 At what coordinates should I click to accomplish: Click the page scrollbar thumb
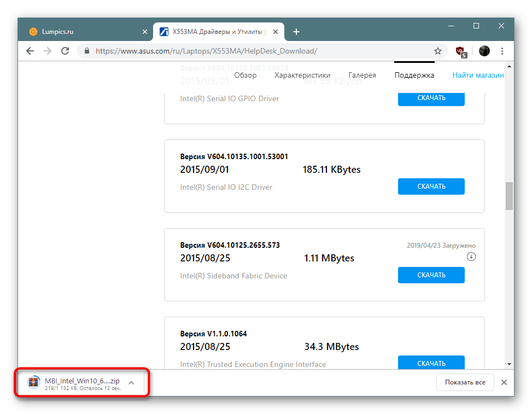click(509, 196)
